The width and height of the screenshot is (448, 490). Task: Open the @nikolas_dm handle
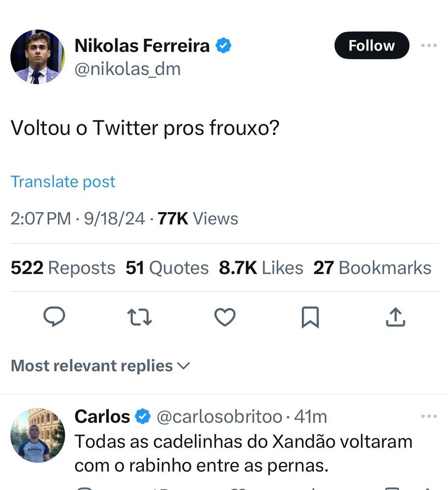(x=127, y=69)
